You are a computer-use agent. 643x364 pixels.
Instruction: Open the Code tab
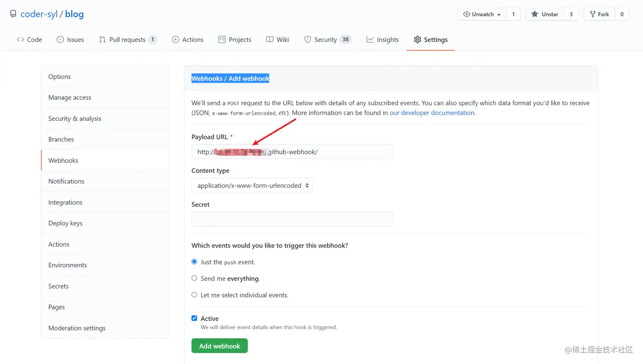point(29,40)
